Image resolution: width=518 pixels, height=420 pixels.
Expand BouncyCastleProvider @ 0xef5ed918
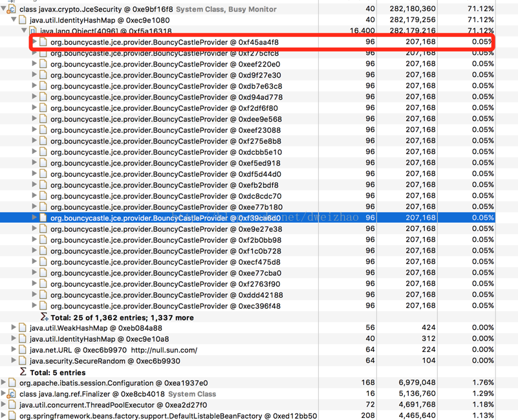point(34,162)
